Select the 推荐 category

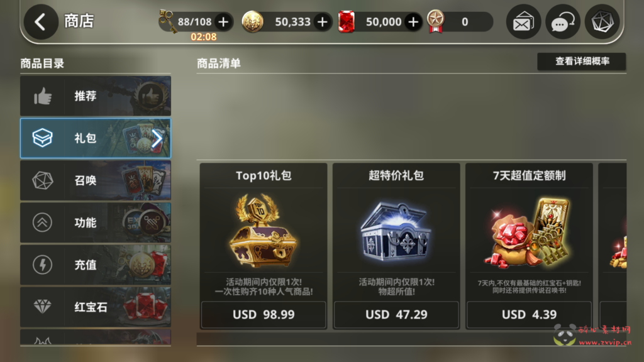[x=96, y=96]
